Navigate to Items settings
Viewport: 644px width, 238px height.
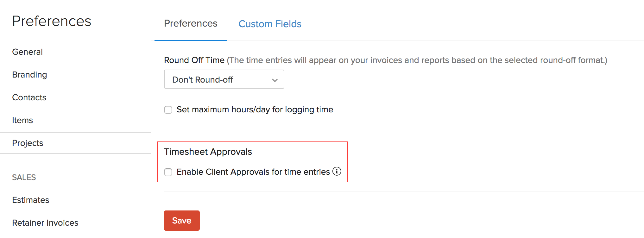pos(22,120)
